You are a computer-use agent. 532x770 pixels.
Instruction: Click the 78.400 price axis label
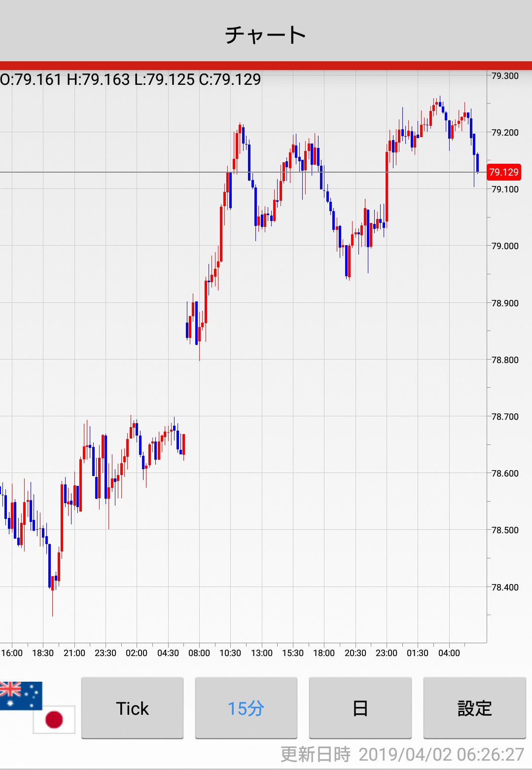pos(505,587)
